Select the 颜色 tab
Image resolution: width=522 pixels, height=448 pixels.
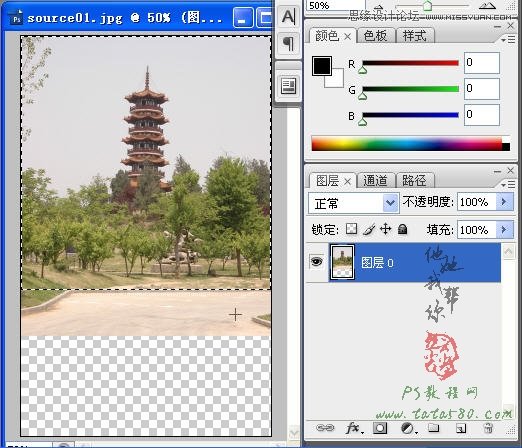tap(327, 36)
